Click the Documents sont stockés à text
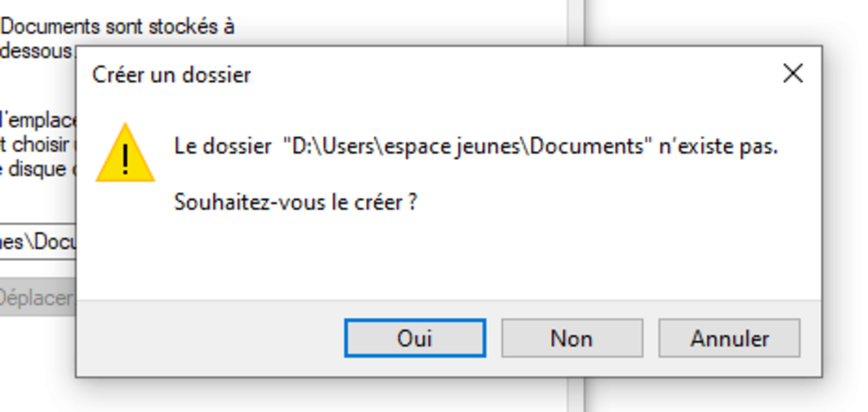Screen dimensions: 868x412 pyautogui.click(x=118, y=26)
